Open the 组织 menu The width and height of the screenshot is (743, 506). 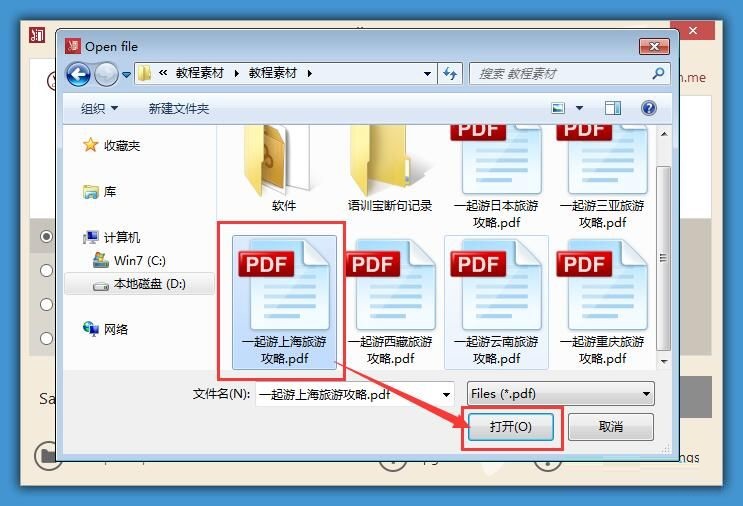click(99, 108)
